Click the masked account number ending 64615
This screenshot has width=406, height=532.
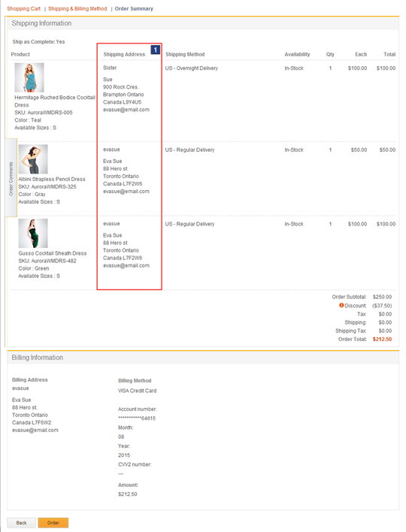point(137,419)
